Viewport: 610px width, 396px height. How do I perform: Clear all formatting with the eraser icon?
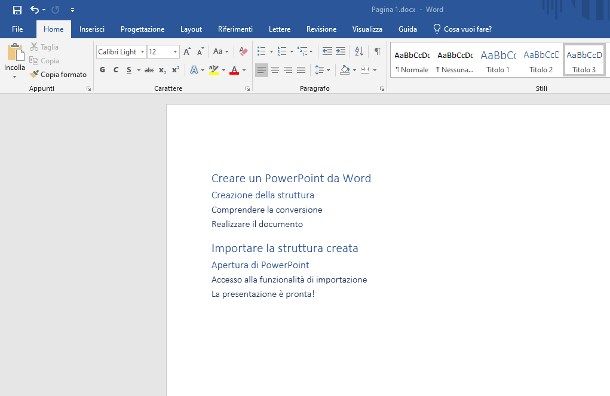(244, 52)
